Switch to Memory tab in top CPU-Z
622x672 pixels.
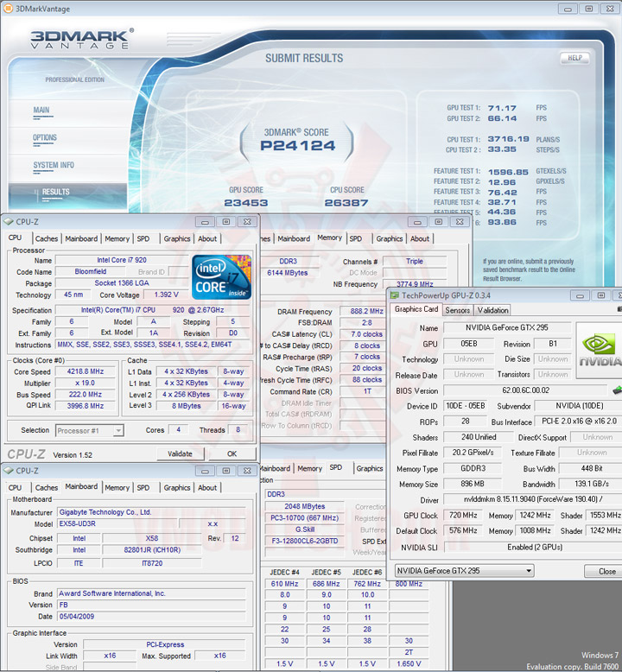pyautogui.click(x=117, y=238)
